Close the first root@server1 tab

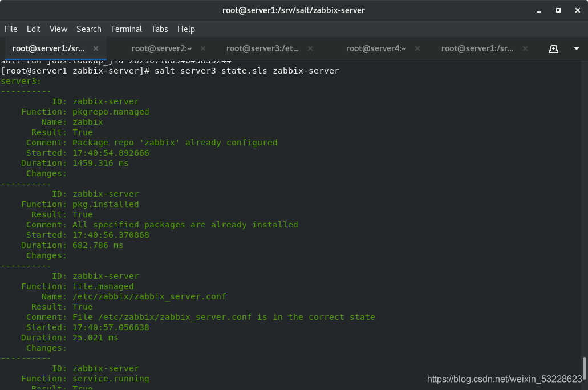96,48
